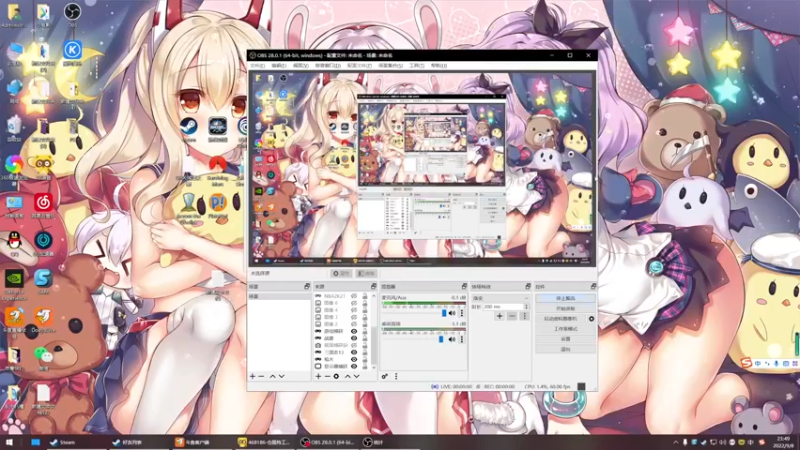The width and height of the screenshot is (800, 450).
Task: Click the Desktop Audio volume slider handle
Action: pyautogui.click(x=441, y=339)
